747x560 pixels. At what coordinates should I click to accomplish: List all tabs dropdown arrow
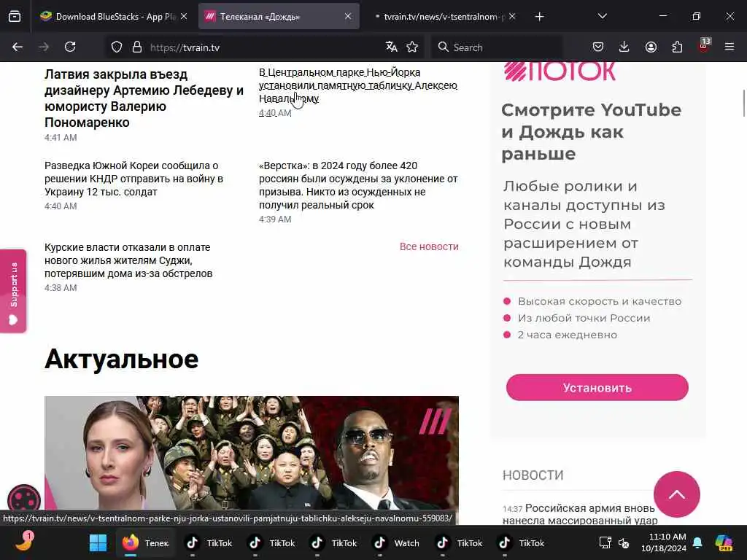(602, 16)
